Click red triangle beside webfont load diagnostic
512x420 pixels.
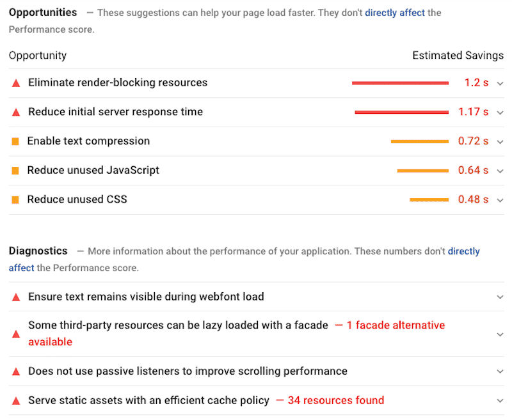pyautogui.click(x=15, y=297)
